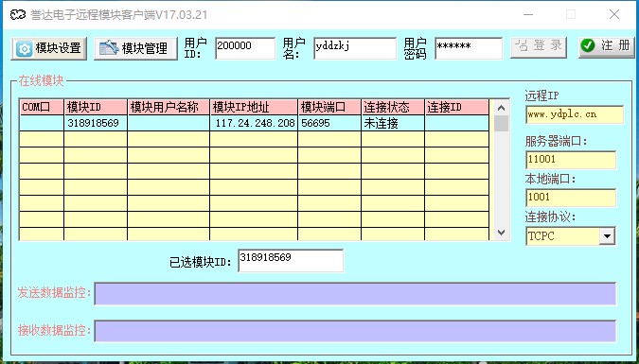Click the 模块管理 wrench icon
639x364 pixels.
[x=109, y=48]
